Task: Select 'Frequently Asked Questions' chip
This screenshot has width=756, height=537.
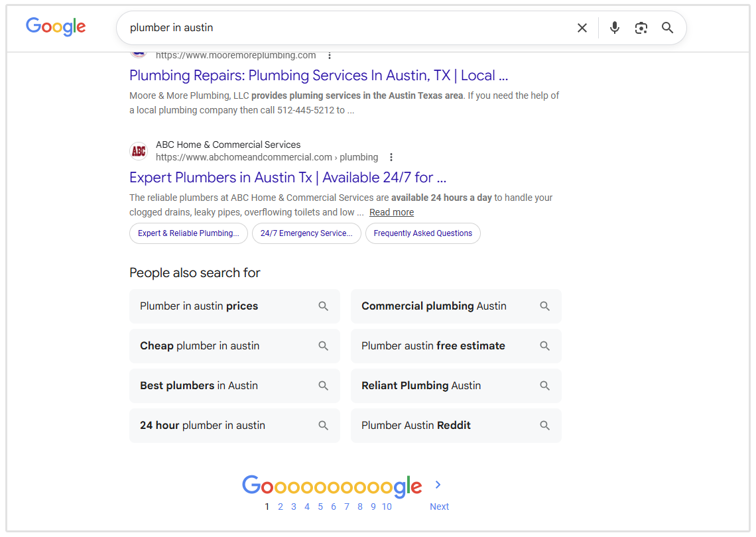Action: click(422, 233)
